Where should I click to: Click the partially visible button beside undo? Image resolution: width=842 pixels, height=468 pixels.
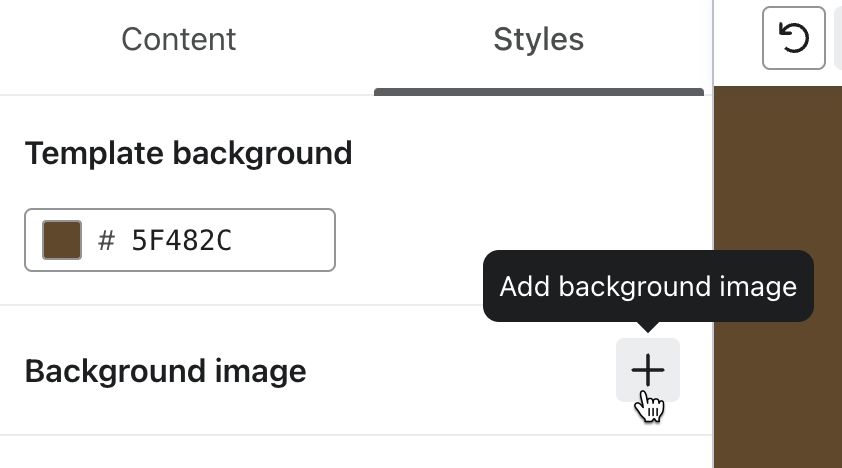tap(837, 39)
